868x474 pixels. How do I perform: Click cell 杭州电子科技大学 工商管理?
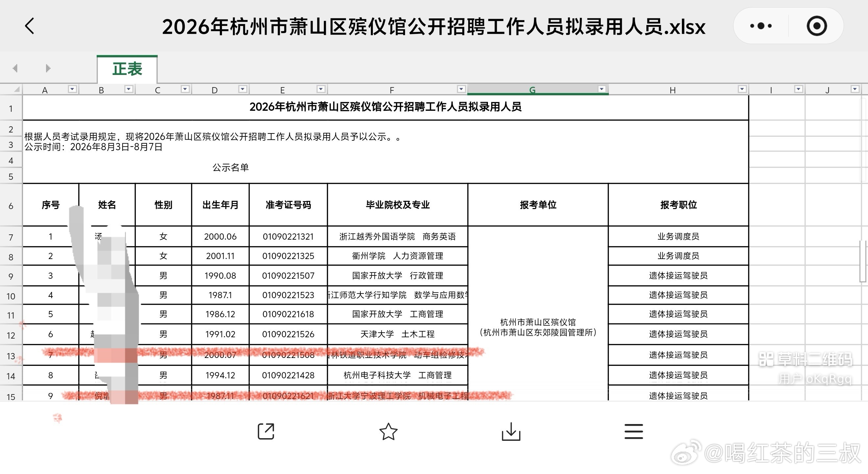(x=398, y=375)
